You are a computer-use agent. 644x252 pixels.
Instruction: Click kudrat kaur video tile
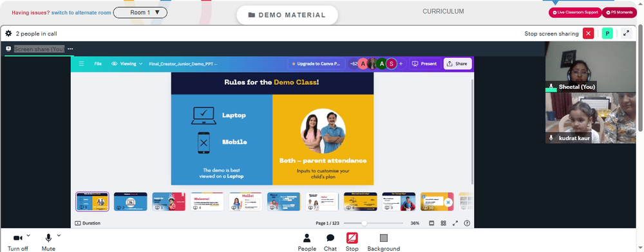pos(591,118)
